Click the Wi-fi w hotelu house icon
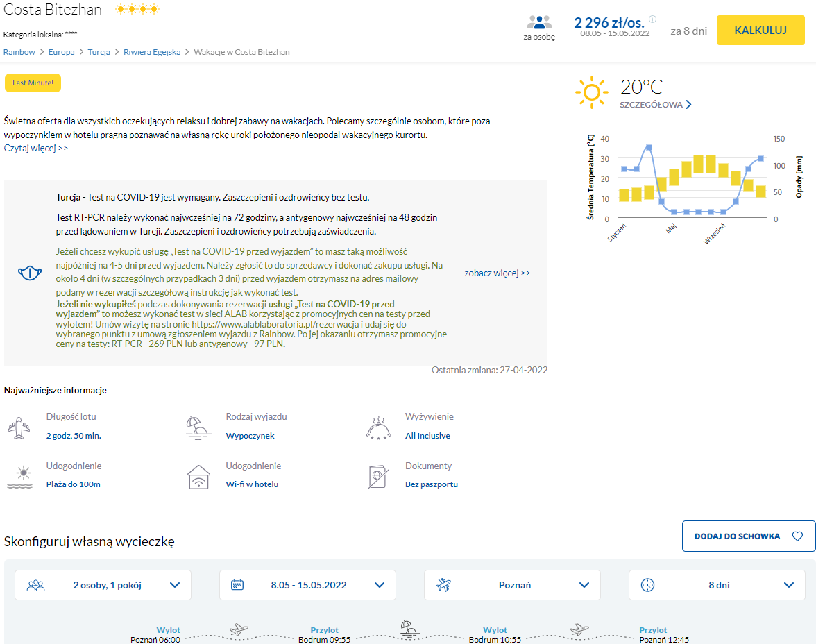816x644 pixels. [x=199, y=476]
